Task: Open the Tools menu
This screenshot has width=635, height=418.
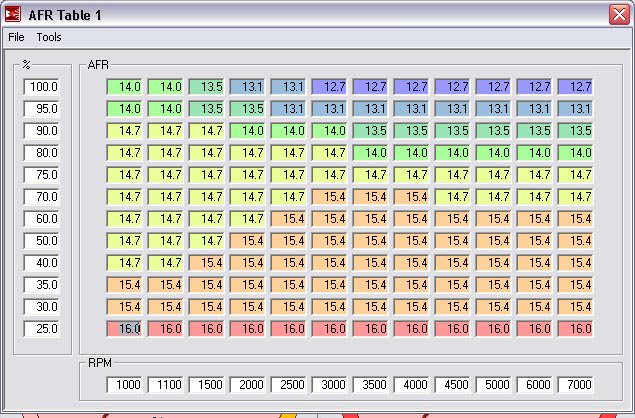Action: point(49,37)
